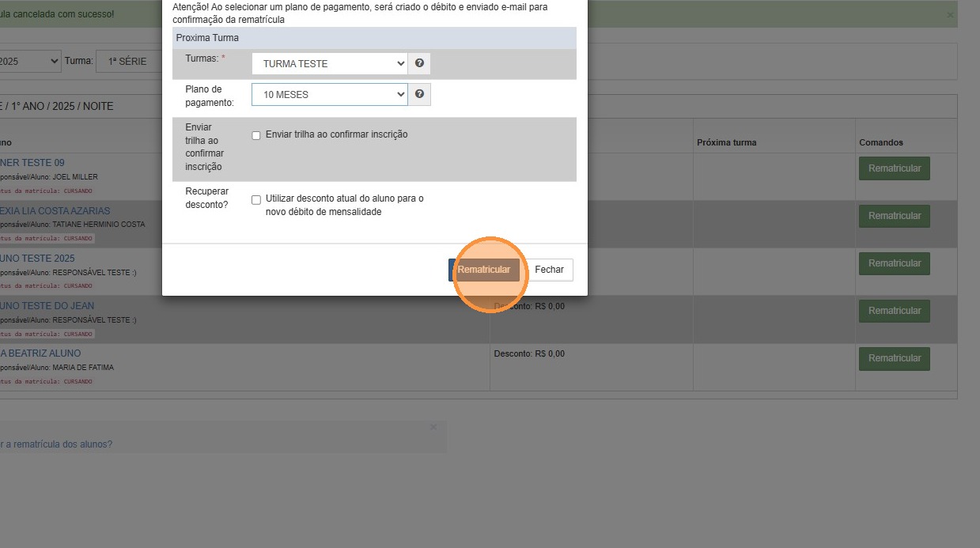Click Rematricular for BEATRIZ ALUNO row
This screenshot has width=980, height=548.
coord(895,358)
